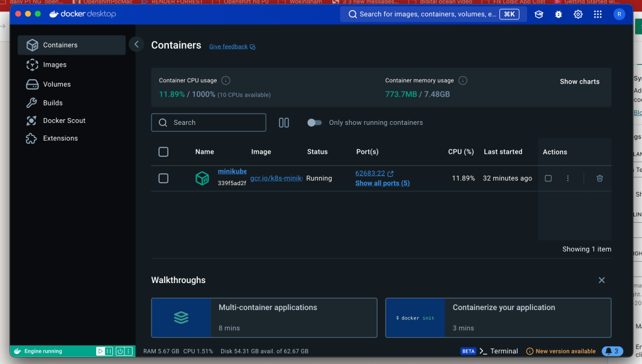Click Container CPU usage info icon
This screenshot has width=642, height=364.
coord(226,80)
